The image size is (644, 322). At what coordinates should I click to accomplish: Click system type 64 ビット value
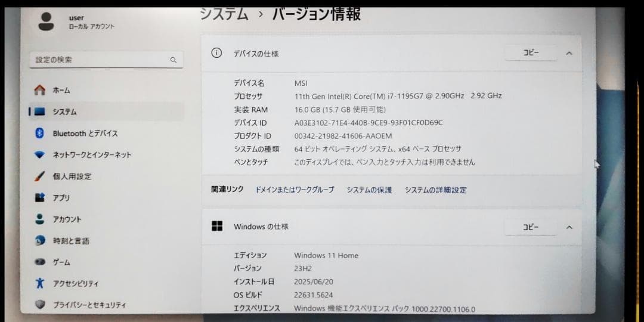tap(377, 148)
